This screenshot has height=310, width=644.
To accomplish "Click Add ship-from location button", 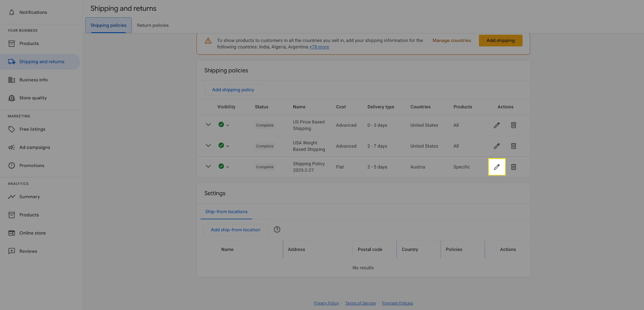I will click(x=235, y=230).
